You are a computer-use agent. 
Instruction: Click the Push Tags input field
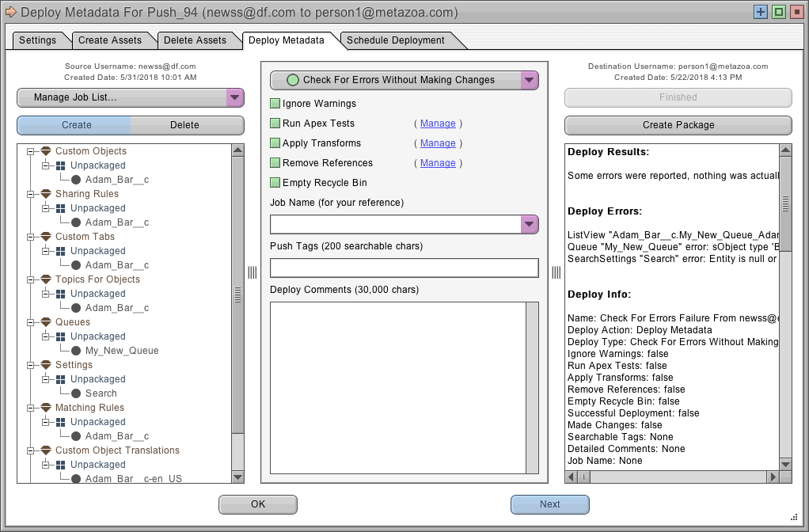[x=404, y=268]
